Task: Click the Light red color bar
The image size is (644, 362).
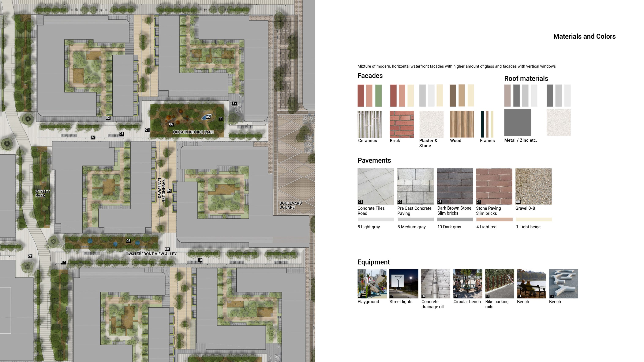Action: click(494, 219)
